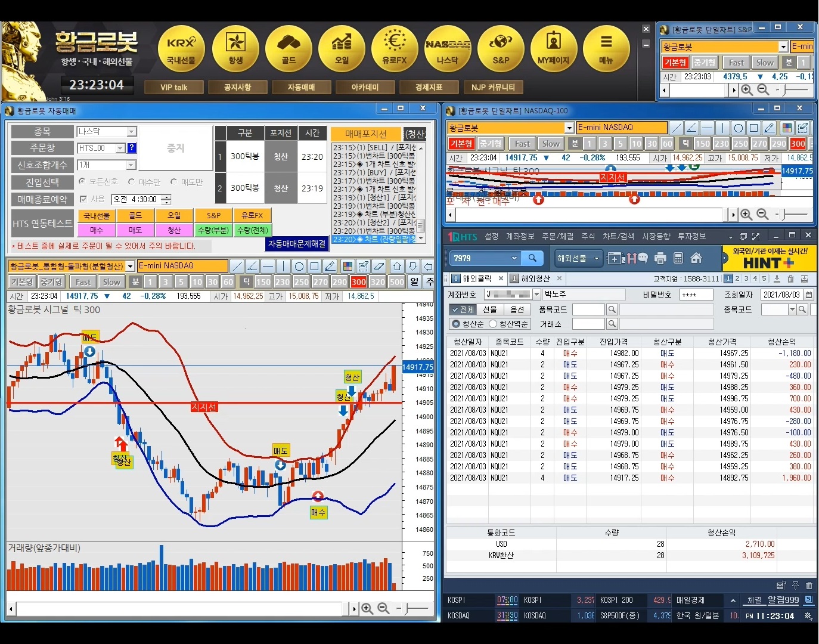The height and width of the screenshot is (644, 819).
Task: Open the 주문창 dropdown showing HTS_00
Action: click(120, 148)
